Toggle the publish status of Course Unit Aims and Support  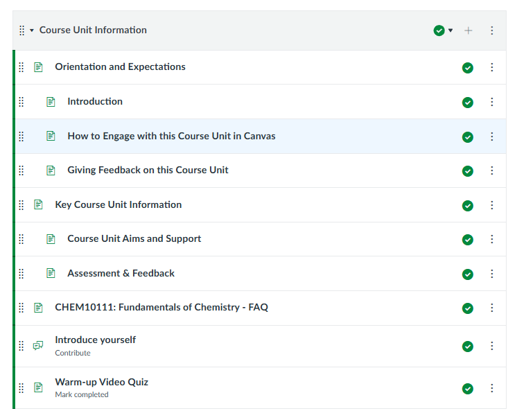click(468, 240)
